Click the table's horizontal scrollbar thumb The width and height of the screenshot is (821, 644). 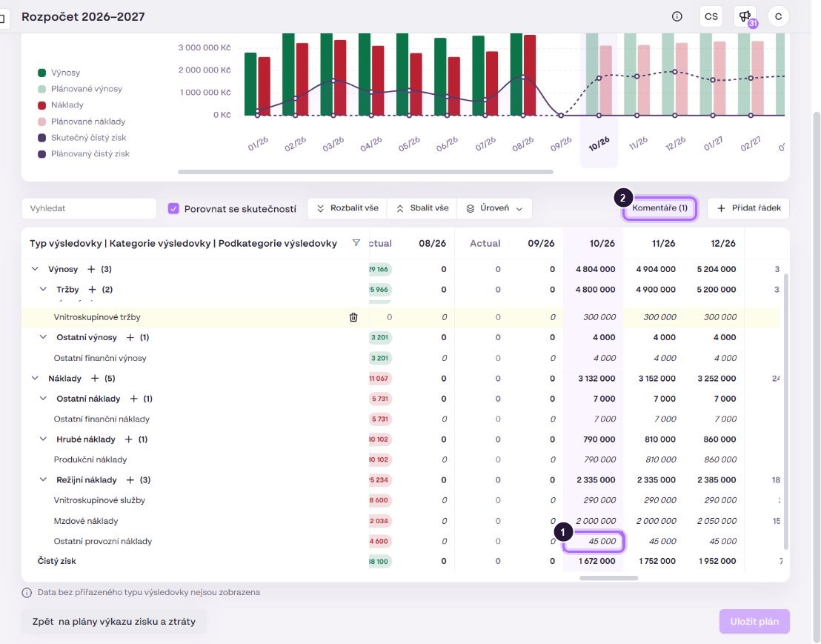[608, 578]
